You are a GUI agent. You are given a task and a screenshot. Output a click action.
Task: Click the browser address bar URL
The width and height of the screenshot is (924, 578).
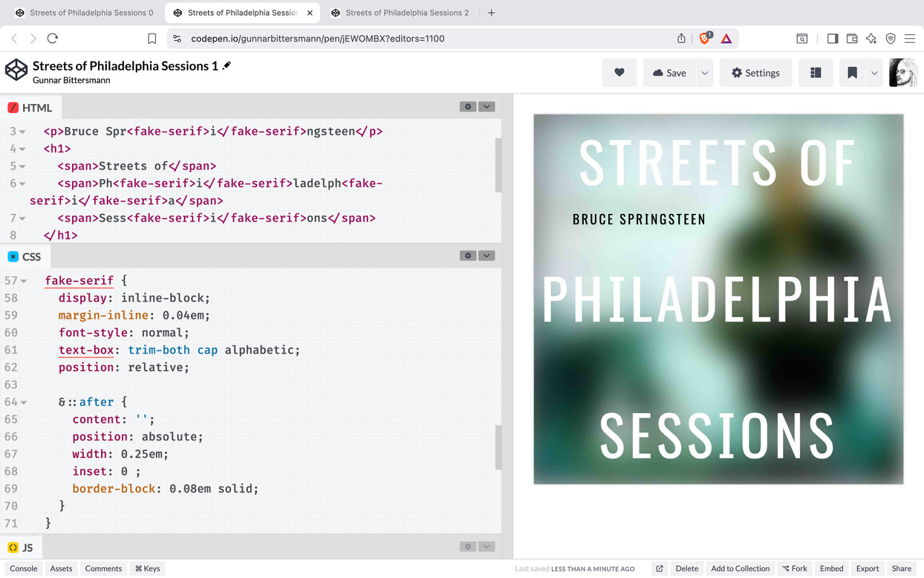[318, 39]
